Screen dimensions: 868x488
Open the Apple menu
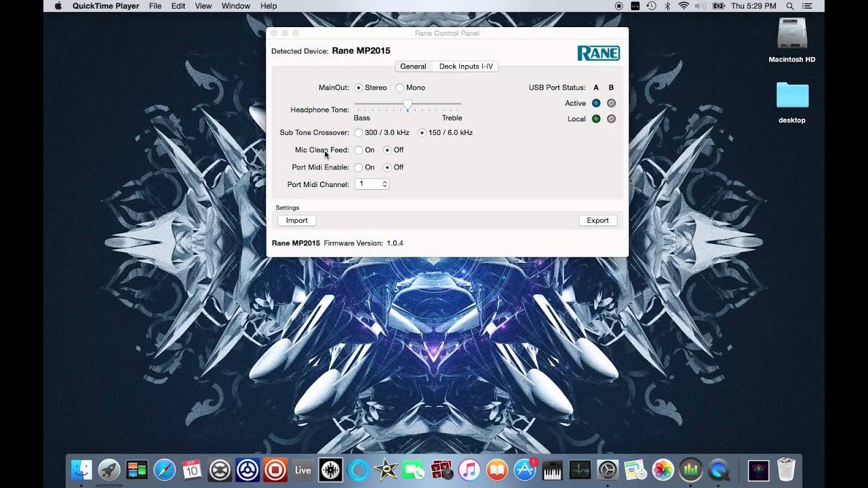pos(58,6)
